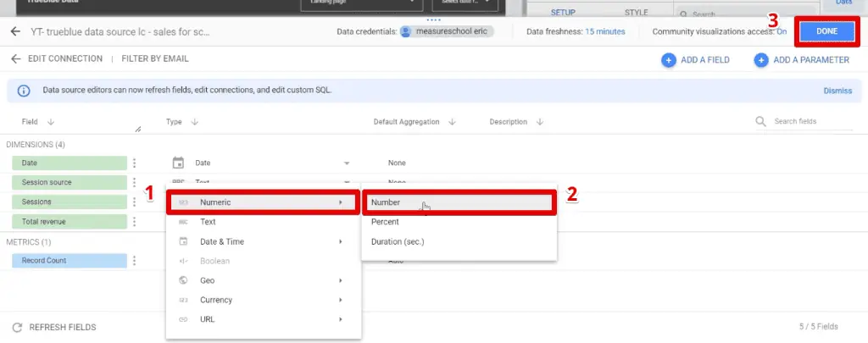Expand the Geo submenu
This screenshot has width=868, height=343.
click(x=264, y=280)
